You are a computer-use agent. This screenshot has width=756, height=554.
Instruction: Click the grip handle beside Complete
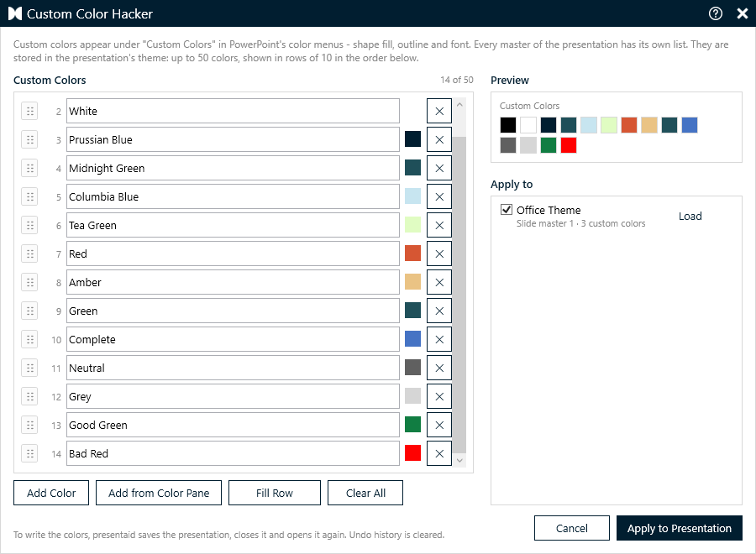(30, 339)
